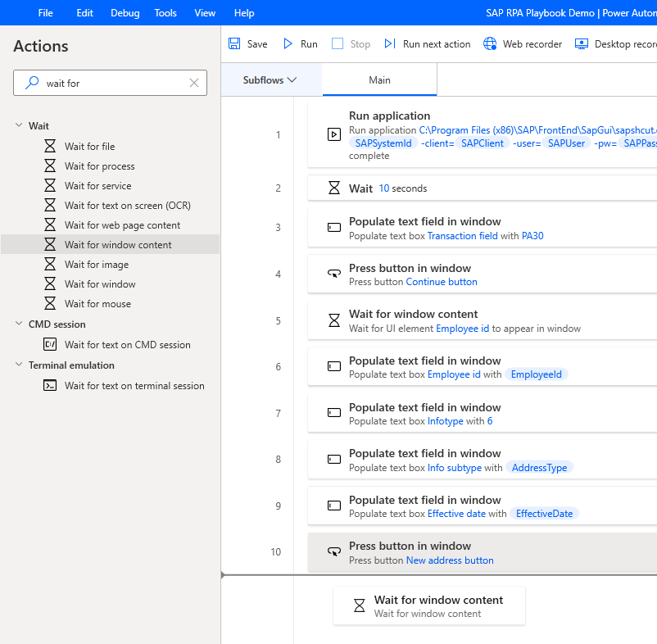This screenshot has height=644, width=657.
Task: Click the Web recorder label
Action: click(532, 44)
